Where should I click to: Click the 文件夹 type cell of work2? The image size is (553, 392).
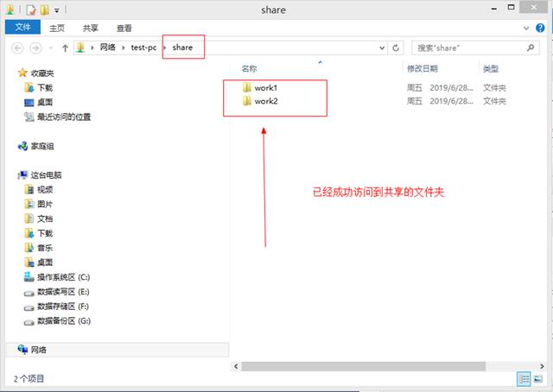494,101
